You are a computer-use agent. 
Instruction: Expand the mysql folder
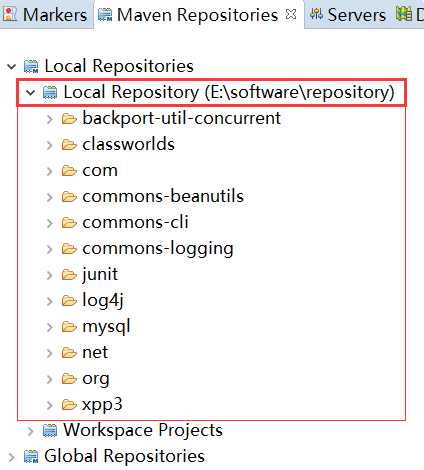[x=50, y=327]
